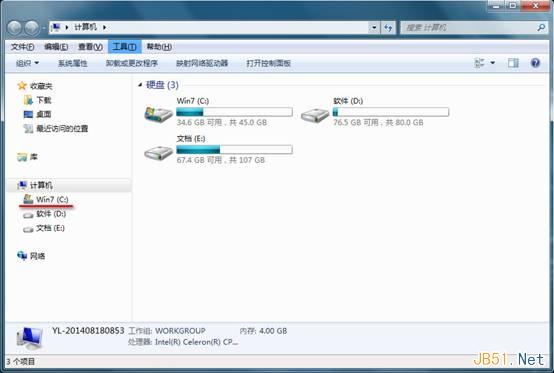Select 库 in navigation pane
This screenshot has width=554, height=373.
click(34, 157)
